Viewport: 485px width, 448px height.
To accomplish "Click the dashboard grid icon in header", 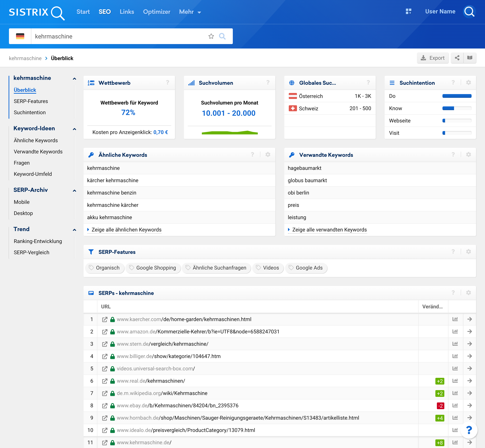I will tap(409, 11).
